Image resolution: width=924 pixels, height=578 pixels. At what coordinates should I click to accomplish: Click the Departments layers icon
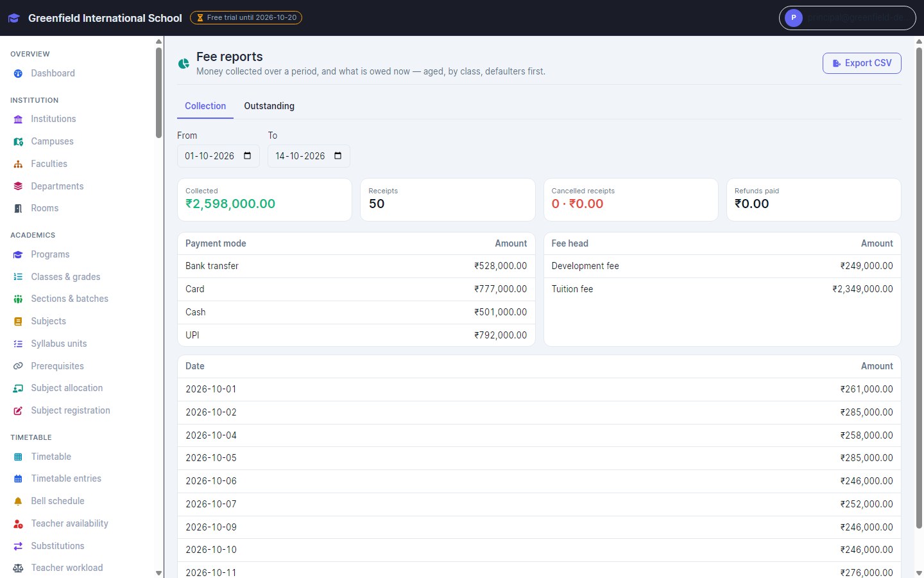point(18,186)
